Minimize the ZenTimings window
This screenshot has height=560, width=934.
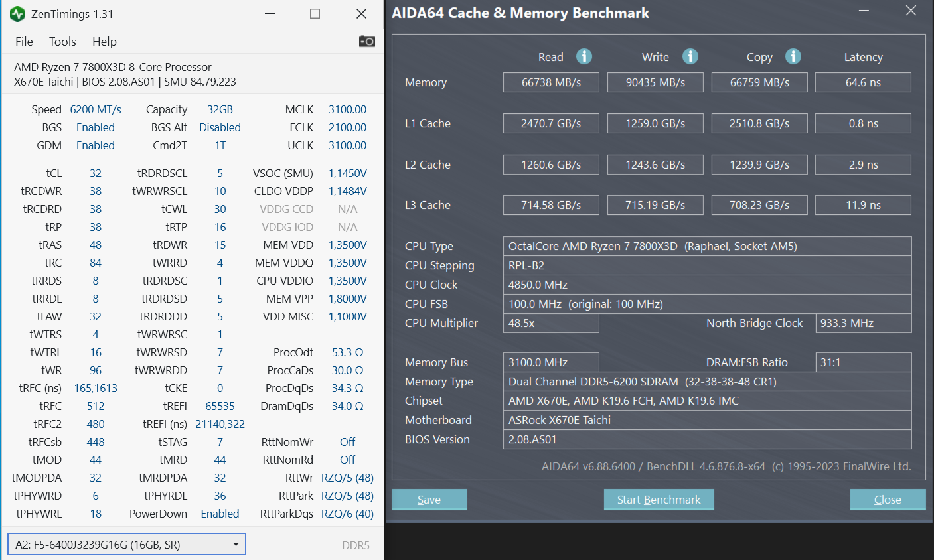click(270, 14)
